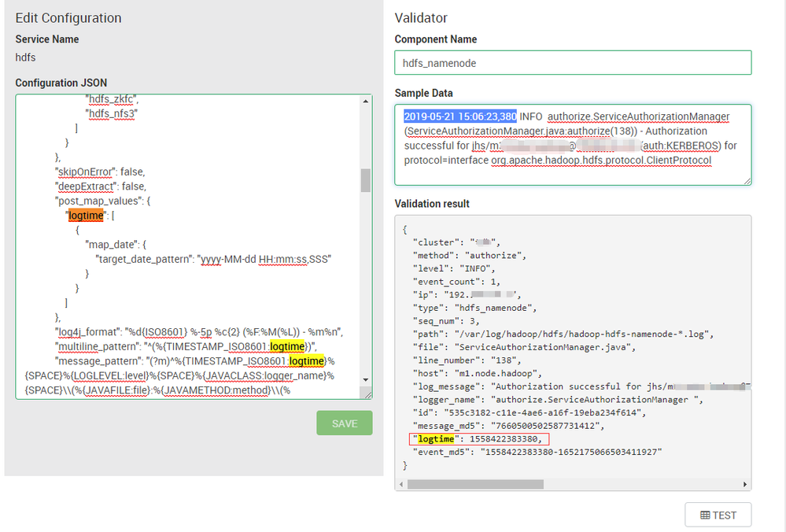
Task: Click the up arrow of the JSON editor scrollbar
Action: point(365,102)
